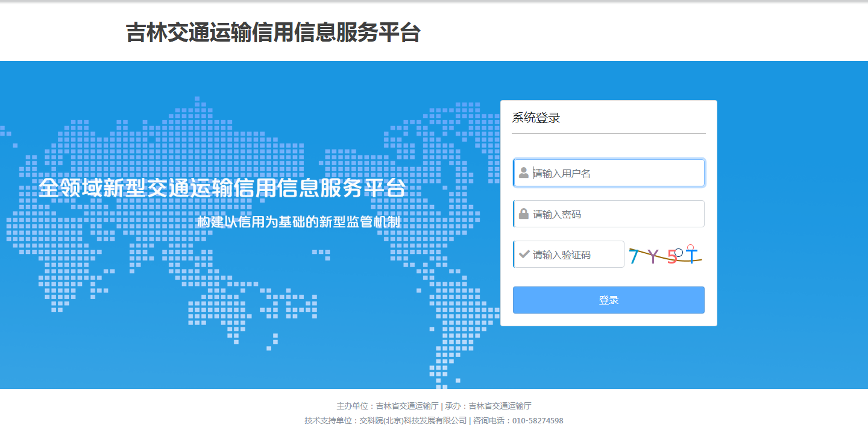Click the blue letter T in the captcha
The width and height of the screenshot is (868, 433).
click(691, 256)
